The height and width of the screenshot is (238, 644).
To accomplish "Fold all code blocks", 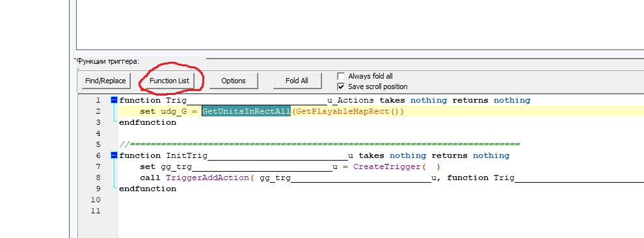I will [297, 81].
